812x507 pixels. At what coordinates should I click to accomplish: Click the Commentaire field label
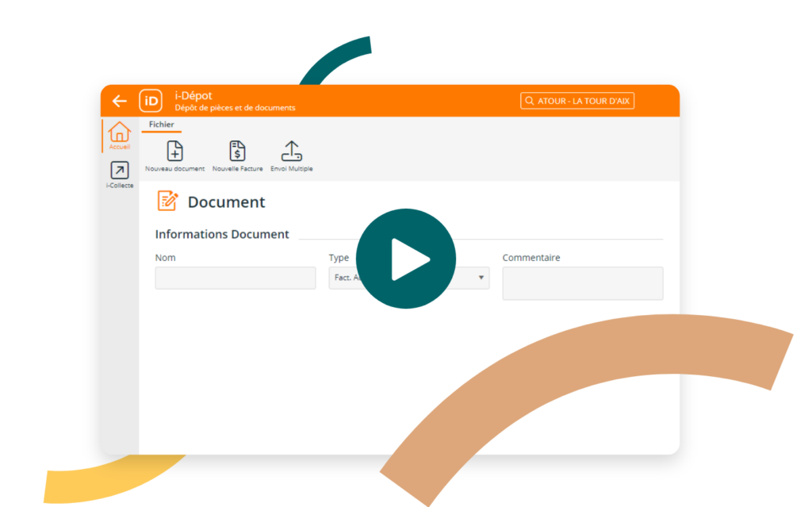(x=531, y=258)
